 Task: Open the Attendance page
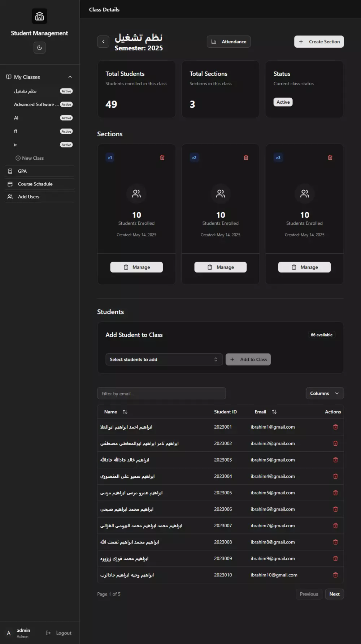[229, 42]
